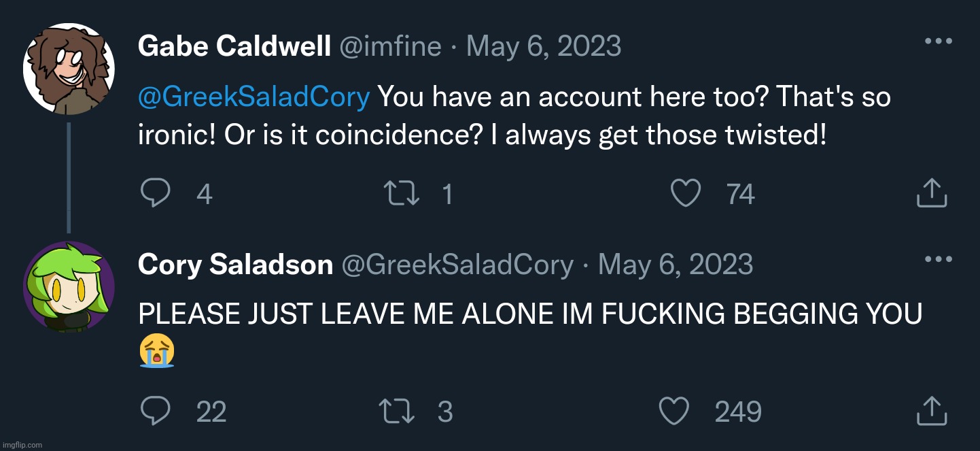Like Cory Saladson's tweet

click(x=674, y=411)
